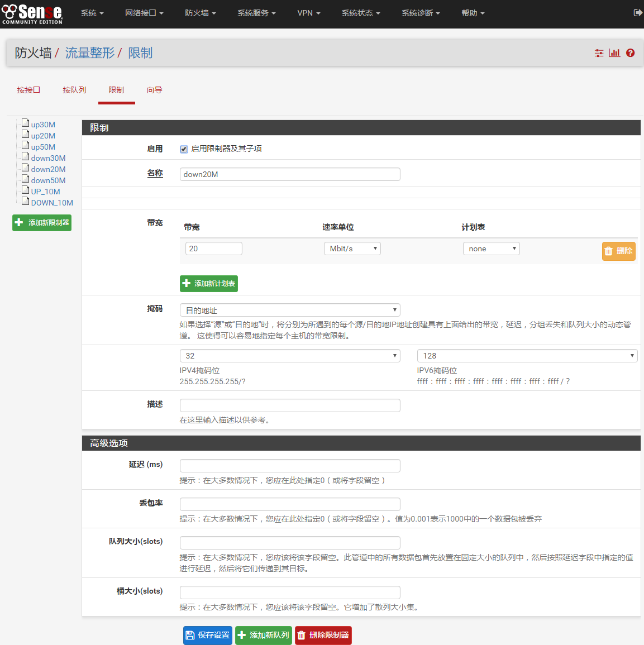The height and width of the screenshot is (645, 644).
Task: Click the bandwidth field containing 20
Action: click(213, 249)
